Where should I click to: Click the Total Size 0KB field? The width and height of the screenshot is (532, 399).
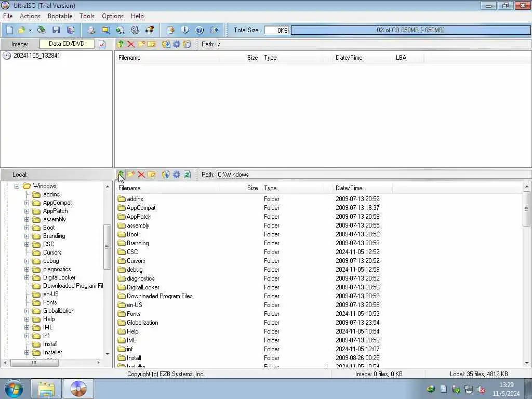click(276, 30)
